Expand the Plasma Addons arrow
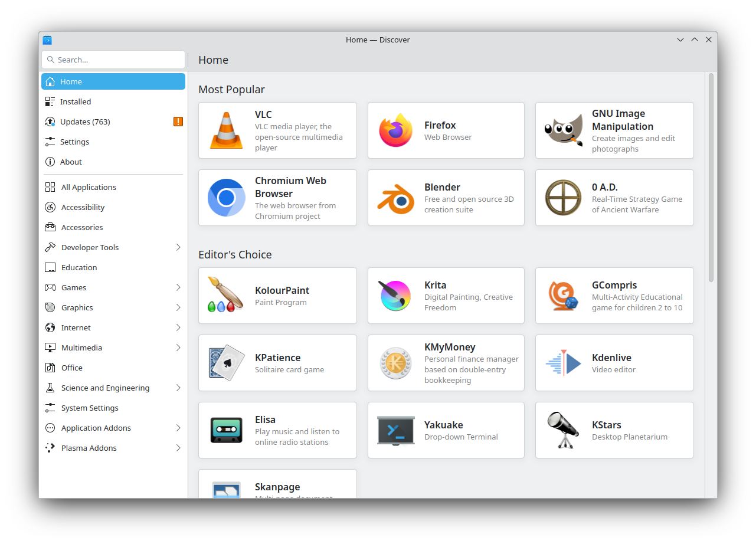The image size is (756, 544). pyautogui.click(x=178, y=448)
